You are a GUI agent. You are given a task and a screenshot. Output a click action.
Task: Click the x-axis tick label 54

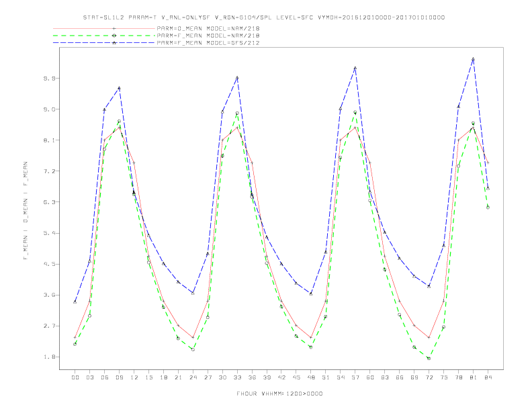click(341, 377)
